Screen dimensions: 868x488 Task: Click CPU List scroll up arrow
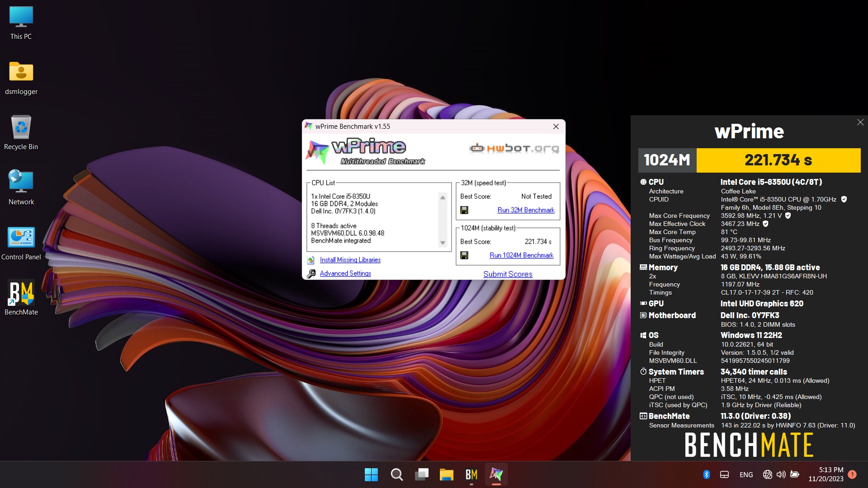pyautogui.click(x=443, y=197)
